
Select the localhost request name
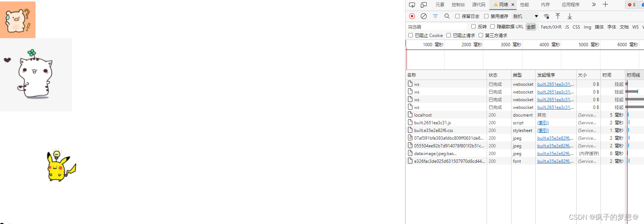[x=423, y=115]
